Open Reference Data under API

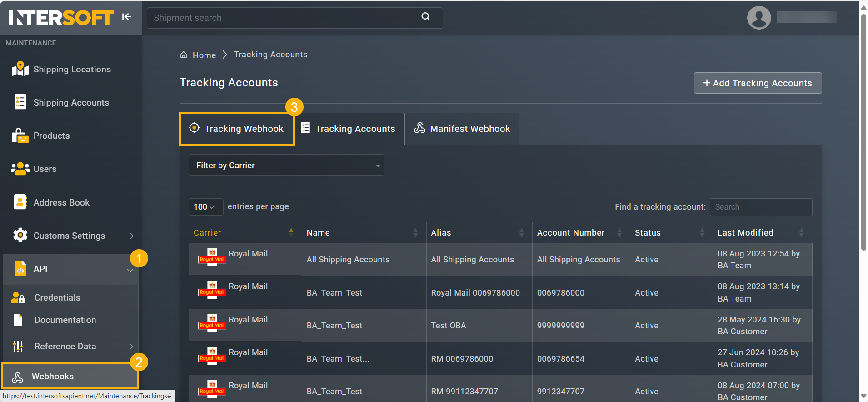coord(65,346)
